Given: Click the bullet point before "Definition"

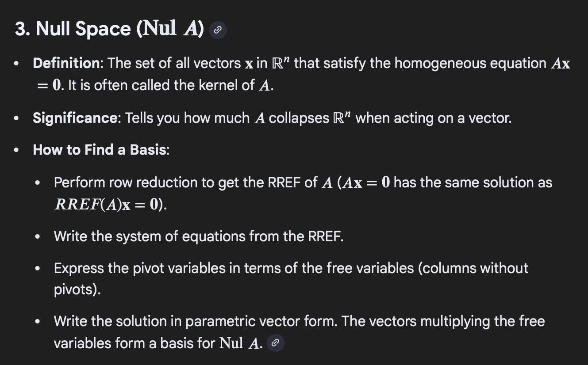Looking at the screenshot, I should click(x=16, y=64).
